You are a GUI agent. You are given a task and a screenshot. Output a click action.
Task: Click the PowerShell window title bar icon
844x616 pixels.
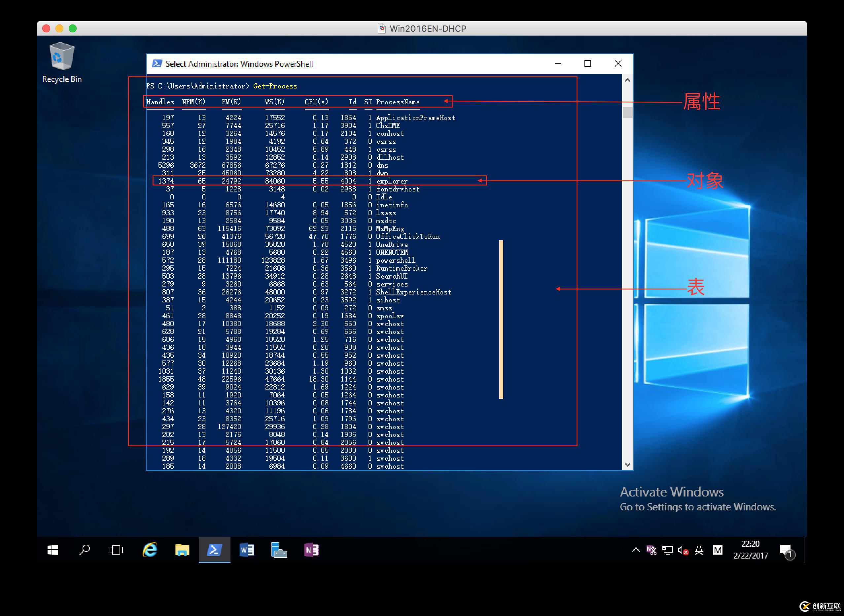coord(157,64)
